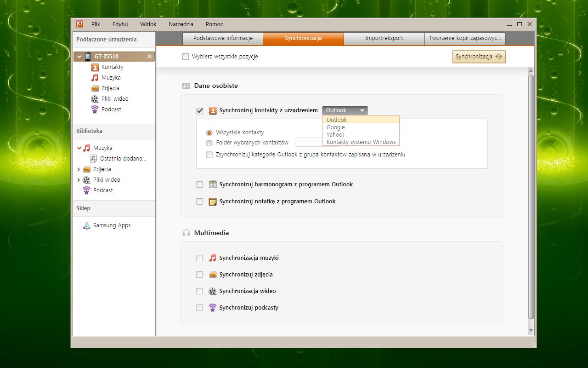Click the GT-I5510 phone device icon

pyautogui.click(x=87, y=57)
